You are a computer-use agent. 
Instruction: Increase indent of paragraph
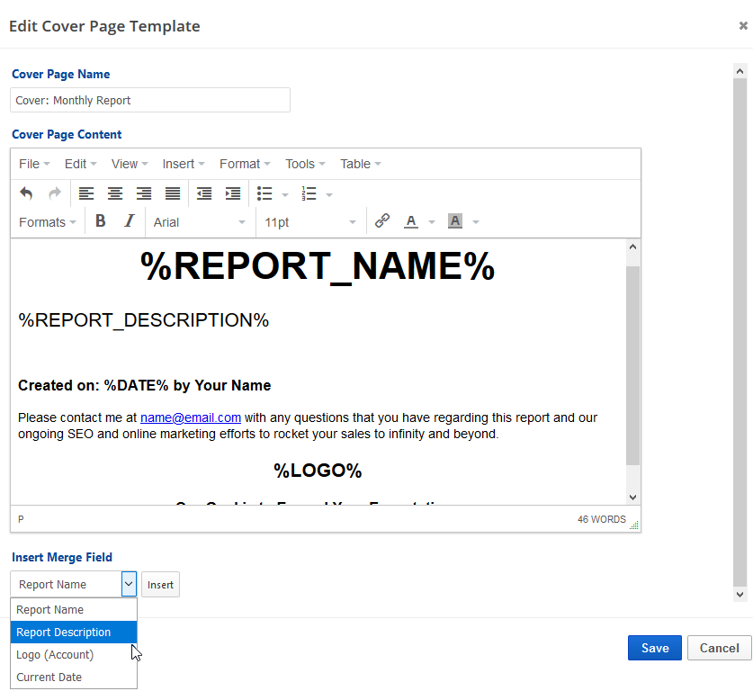click(233, 193)
